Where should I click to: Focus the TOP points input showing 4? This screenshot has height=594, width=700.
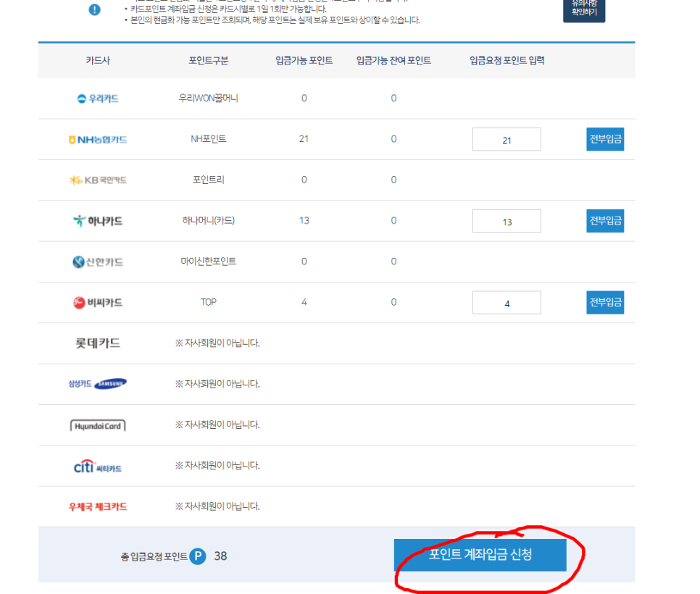(x=507, y=303)
